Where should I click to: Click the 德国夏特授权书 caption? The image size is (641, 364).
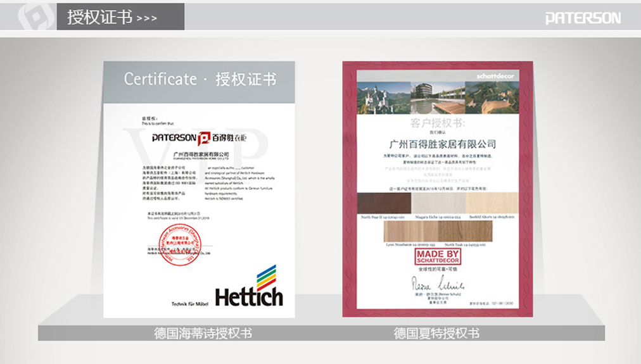click(436, 334)
